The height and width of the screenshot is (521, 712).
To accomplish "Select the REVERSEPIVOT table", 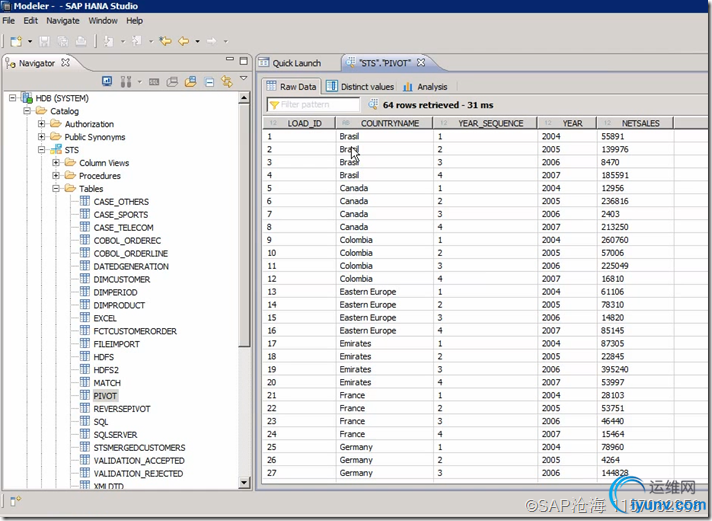I will pos(122,409).
